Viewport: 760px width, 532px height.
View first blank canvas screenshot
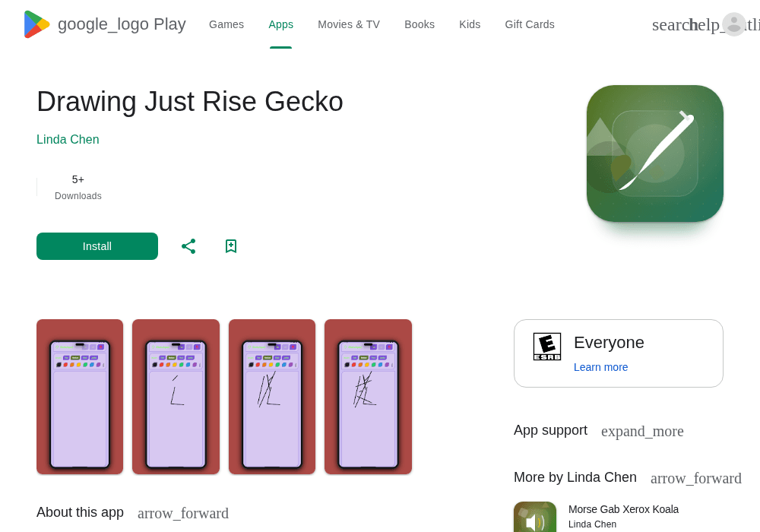[x=80, y=397]
